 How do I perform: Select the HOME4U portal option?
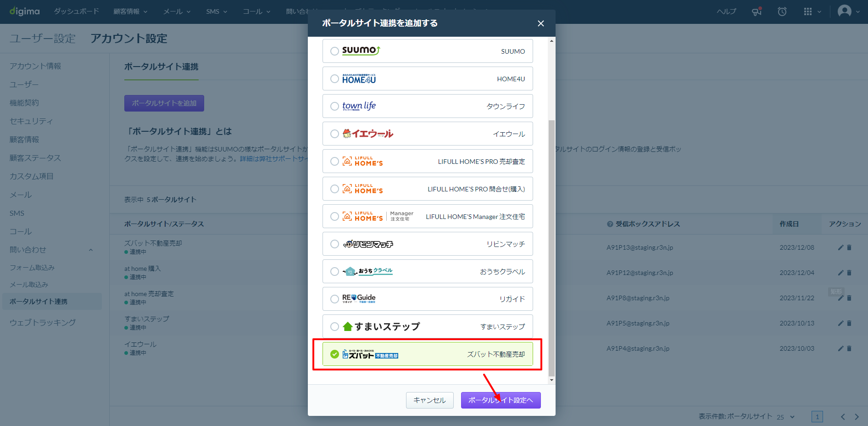(334, 79)
